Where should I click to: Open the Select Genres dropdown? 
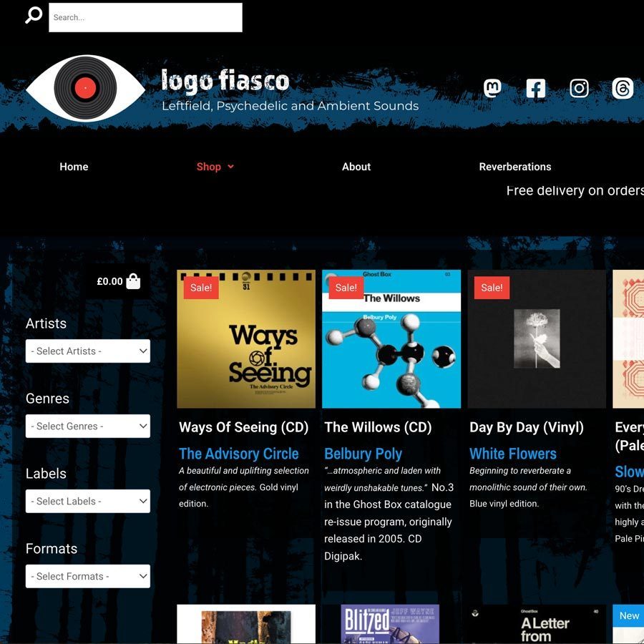tap(88, 426)
